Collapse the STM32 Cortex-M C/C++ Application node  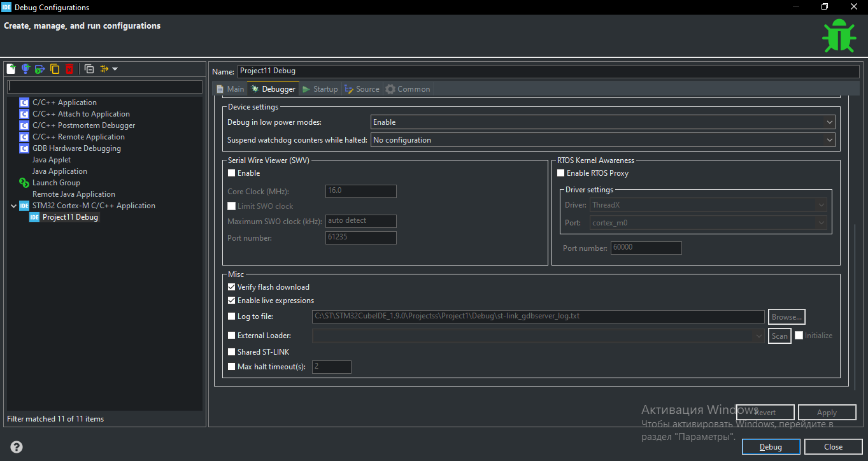[x=14, y=206]
